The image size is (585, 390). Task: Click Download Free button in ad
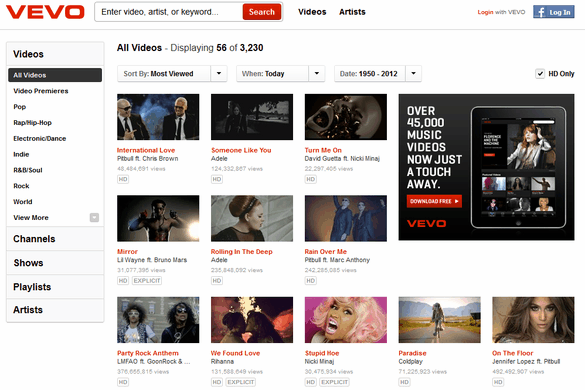[434, 201]
